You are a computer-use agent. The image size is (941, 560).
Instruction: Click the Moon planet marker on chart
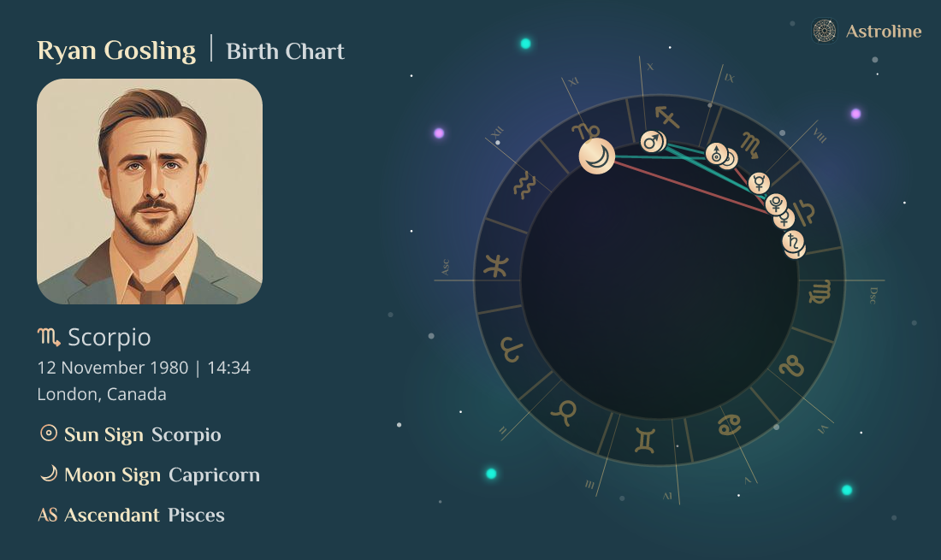[x=596, y=156]
